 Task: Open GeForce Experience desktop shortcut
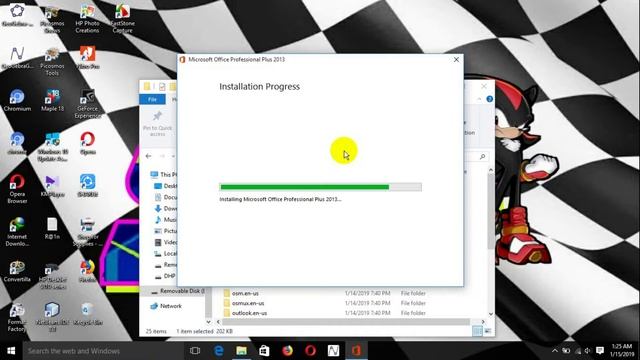coord(87,104)
